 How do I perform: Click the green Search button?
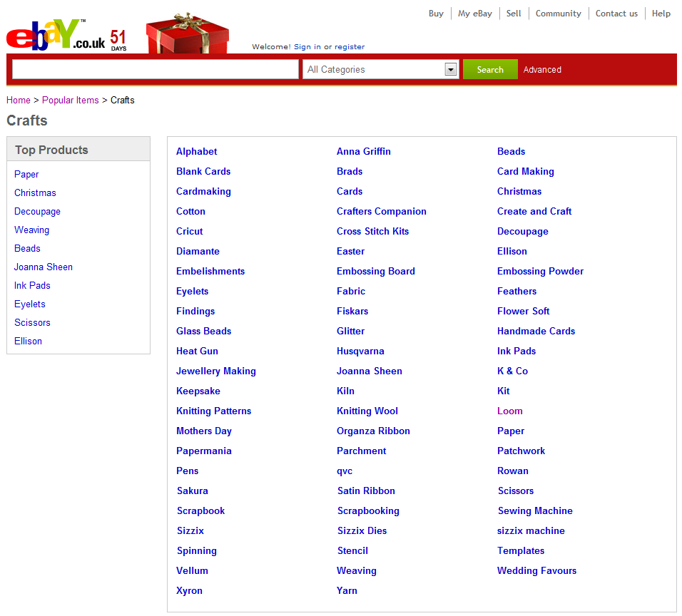(489, 69)
